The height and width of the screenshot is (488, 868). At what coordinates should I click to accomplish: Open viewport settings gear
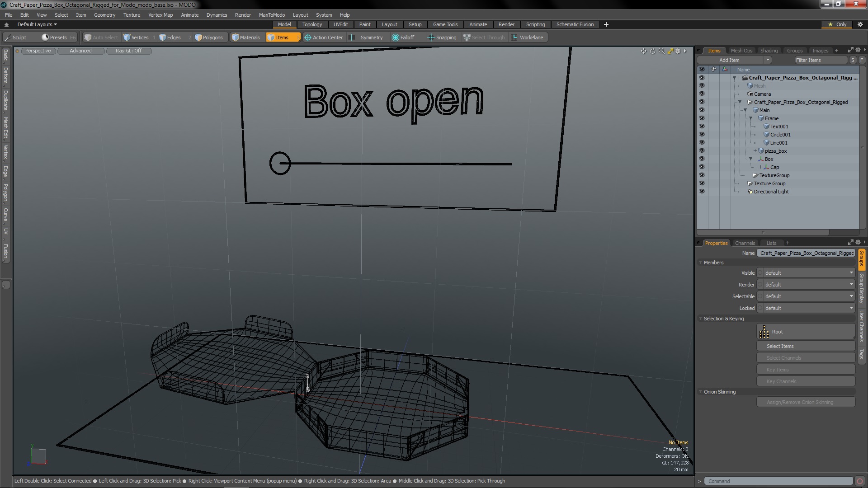tap(678, 51)
